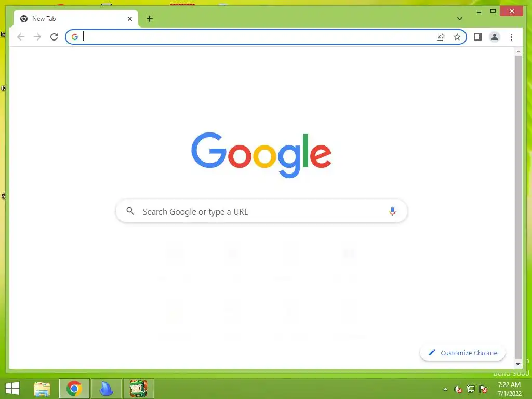The height and width of the screenshot is (399, 532).
Task: Close the New Tab tab
Action: point(129,19)
